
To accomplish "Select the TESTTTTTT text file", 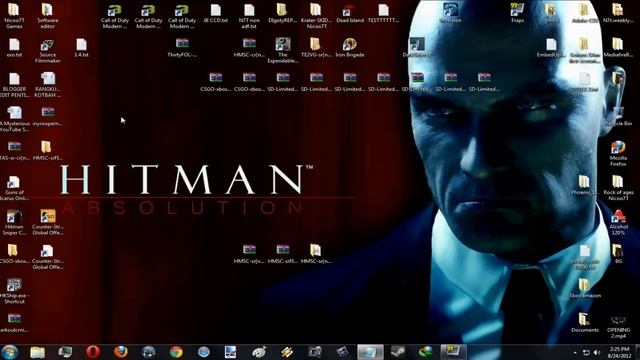I will [x=383, y=13].
